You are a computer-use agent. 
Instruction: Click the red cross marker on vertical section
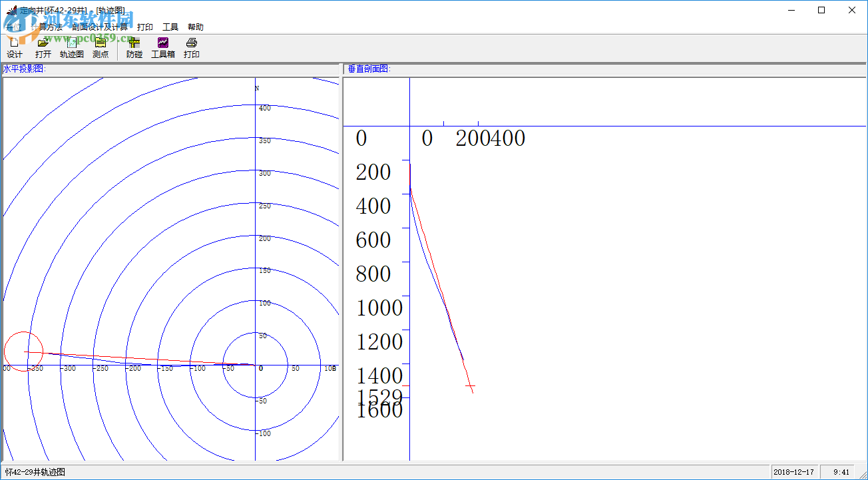(470, 385)
